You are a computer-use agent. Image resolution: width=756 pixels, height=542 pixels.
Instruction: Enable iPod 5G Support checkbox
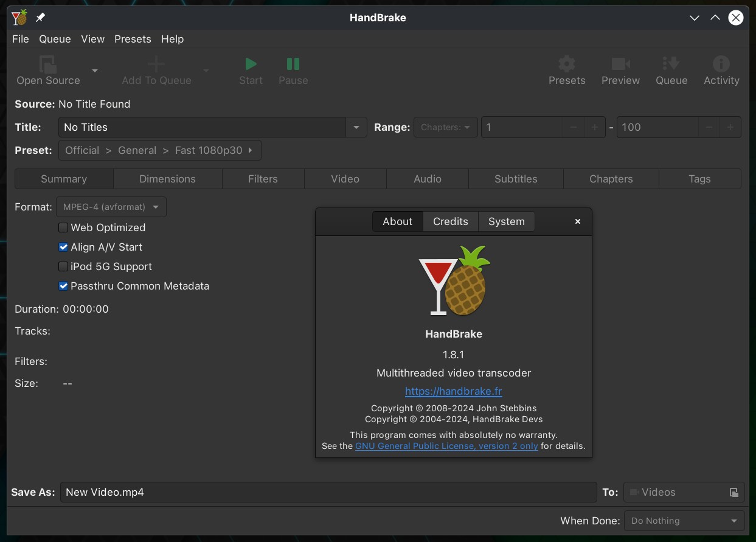tap(63, 266)
